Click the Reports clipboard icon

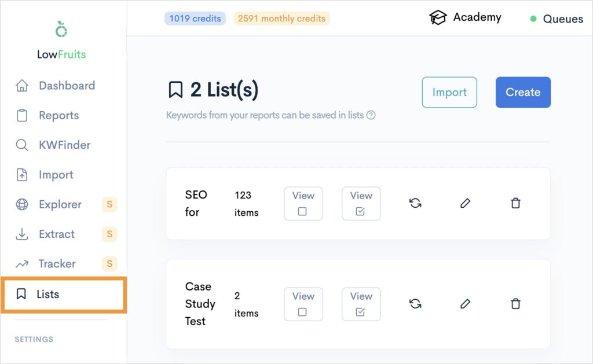(21, 115)
